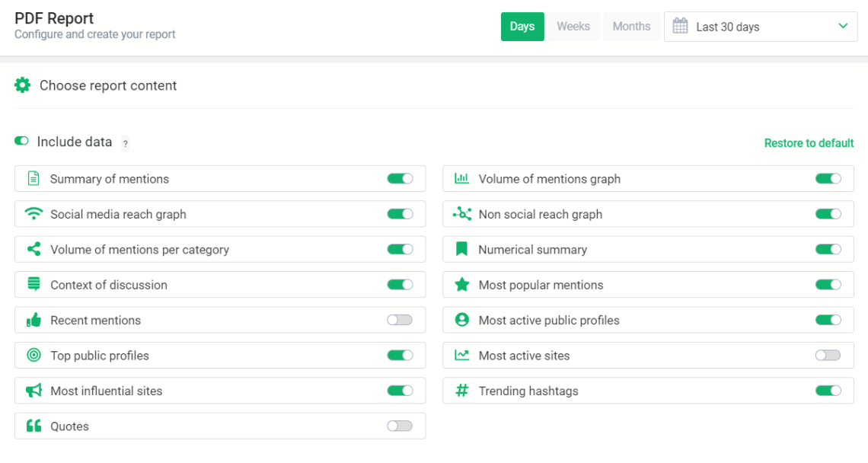
Task: Click the share icon for Volume per category
Action: (34, 249)
